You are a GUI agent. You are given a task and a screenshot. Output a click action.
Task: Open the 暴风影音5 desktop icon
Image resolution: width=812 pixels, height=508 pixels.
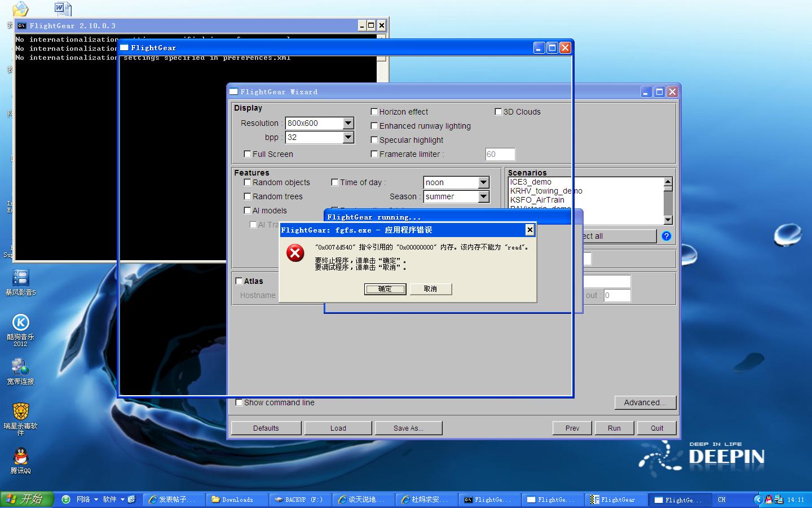coord(20,282)
